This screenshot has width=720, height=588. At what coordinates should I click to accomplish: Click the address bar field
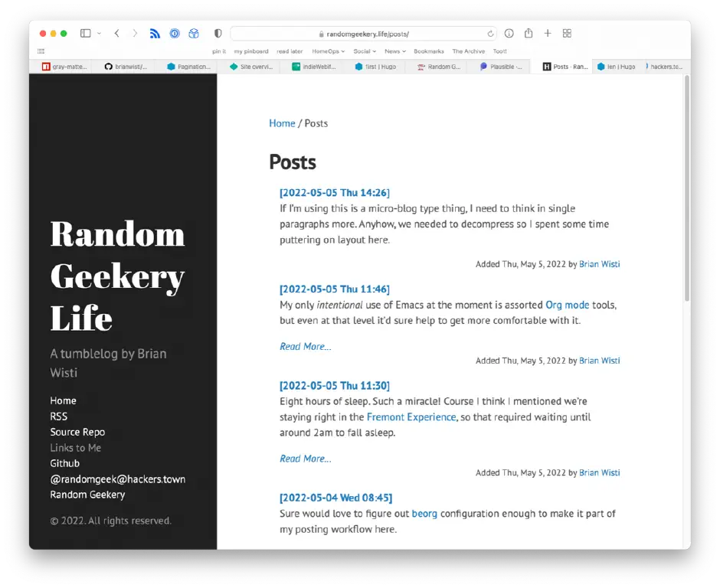tap(368, 33)
